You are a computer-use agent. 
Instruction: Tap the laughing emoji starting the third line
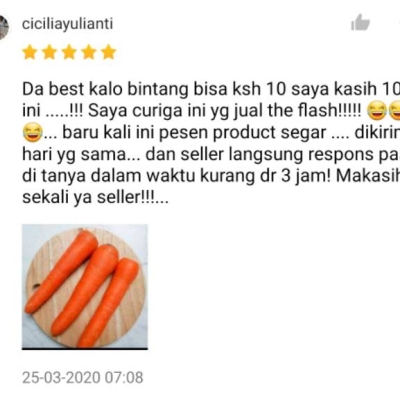(x=33, y=132)
